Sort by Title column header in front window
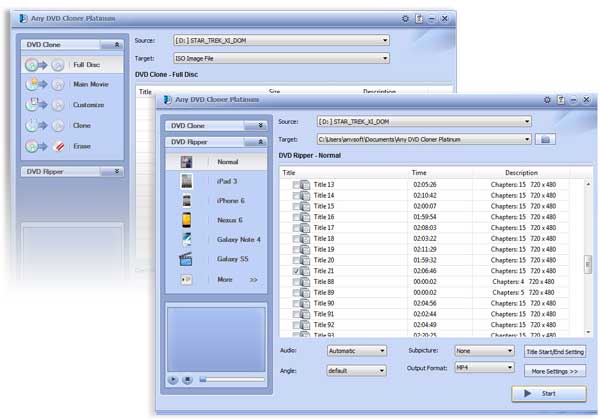This screenshot has width=600, height=420. 289,173
